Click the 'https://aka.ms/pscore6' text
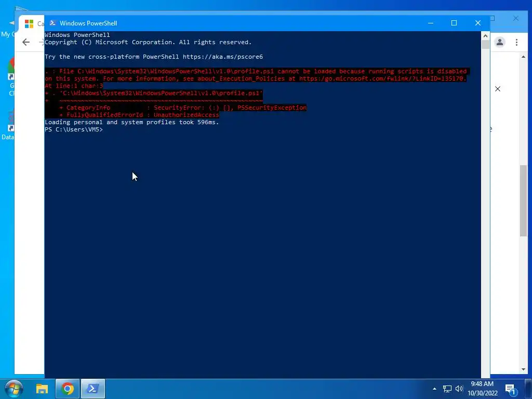 pyautogui.click(x=222, y=57)
